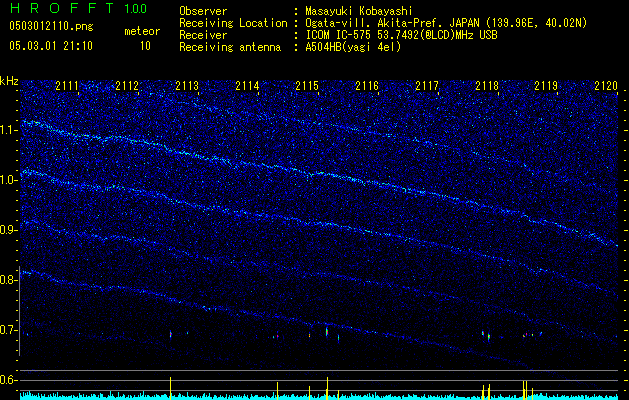Select the 2120 time label

coord(606,86)
